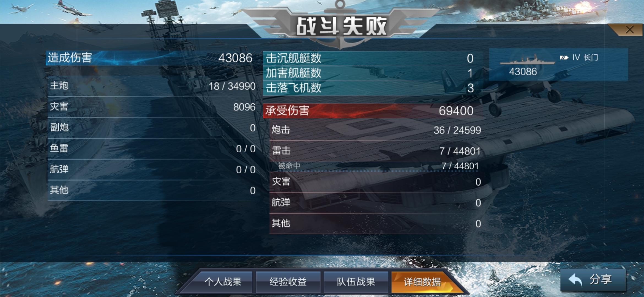The image size is (644, 297).
Task: Open the 个人战果 tab
Action: click(223, 282)
